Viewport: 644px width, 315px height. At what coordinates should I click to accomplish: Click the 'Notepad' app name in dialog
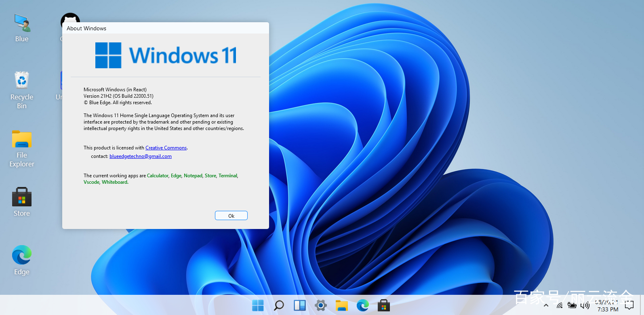pos(193,176)
